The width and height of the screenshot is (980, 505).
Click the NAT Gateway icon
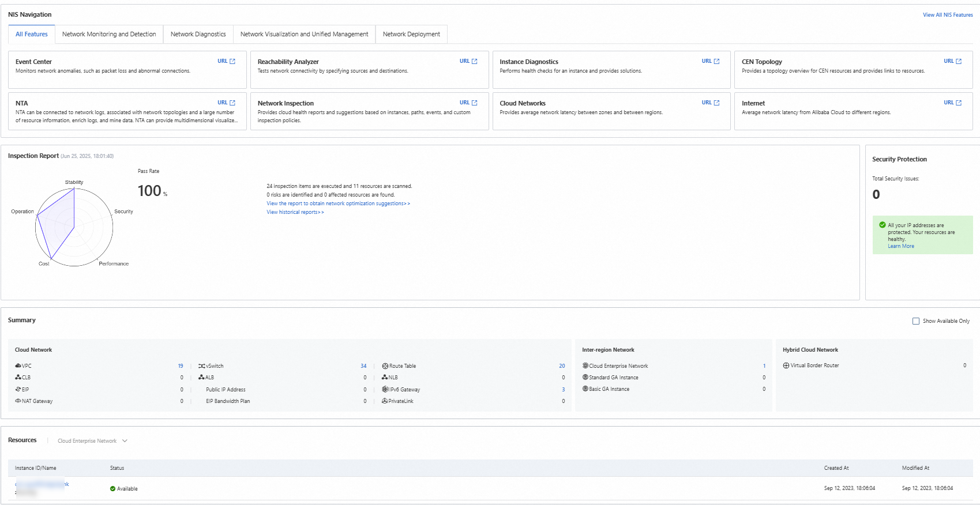coord(18,401)
